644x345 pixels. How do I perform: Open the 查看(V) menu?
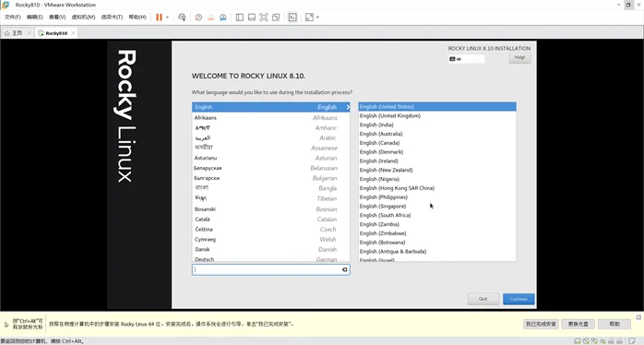point(57,18)
